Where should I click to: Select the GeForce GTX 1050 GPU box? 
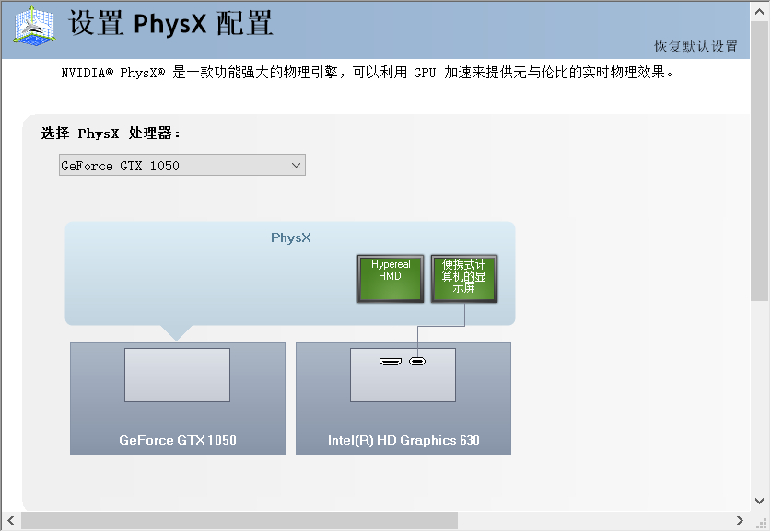[x=178, y=399]
